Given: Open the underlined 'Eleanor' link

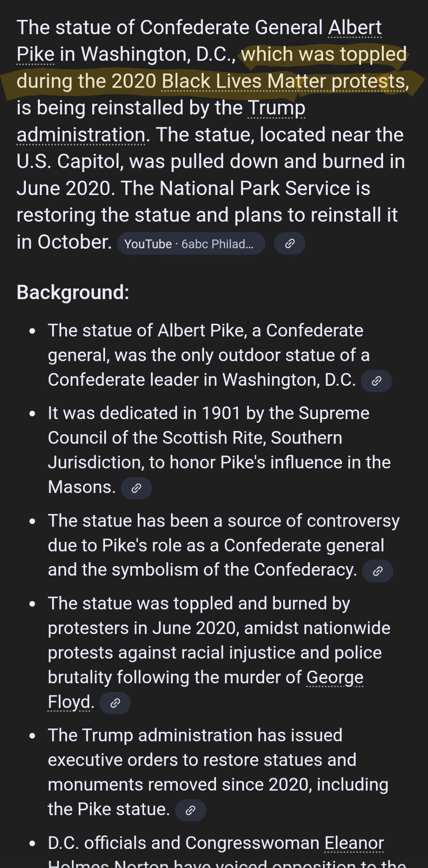Looking at the screenshot, I should click(354, 843).
